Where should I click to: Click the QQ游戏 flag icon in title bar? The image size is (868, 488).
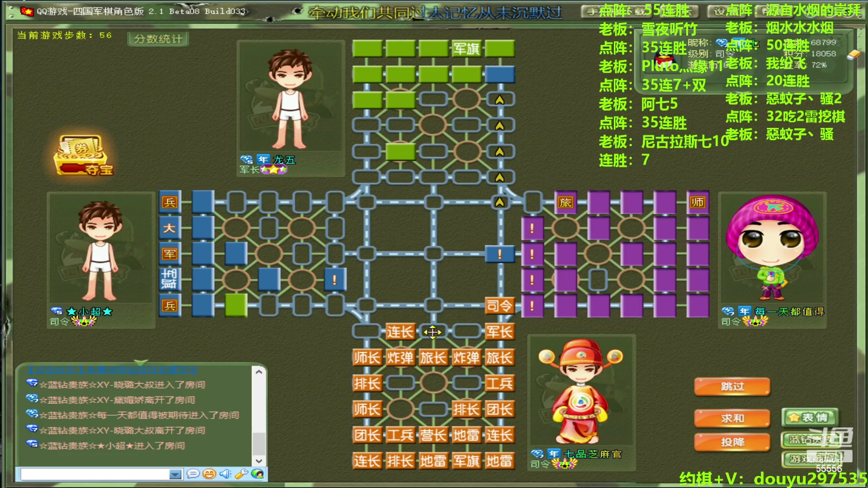[x=27, y=11]
